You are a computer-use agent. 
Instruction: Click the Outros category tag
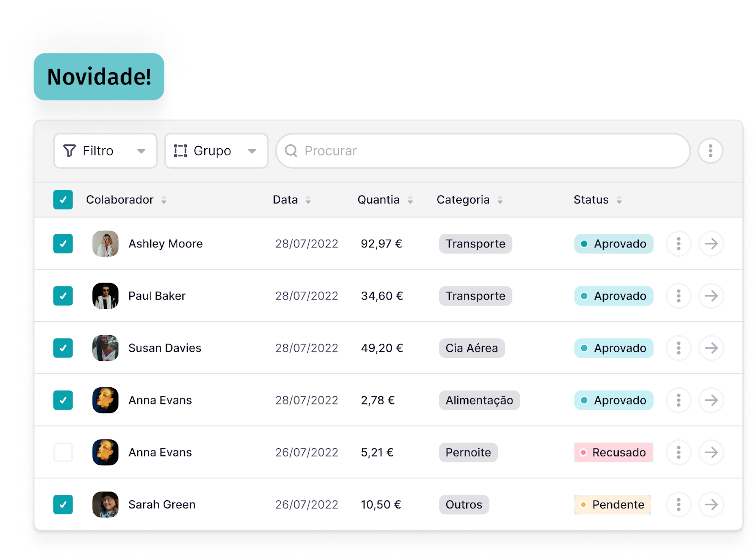click(x=464, y=504)
